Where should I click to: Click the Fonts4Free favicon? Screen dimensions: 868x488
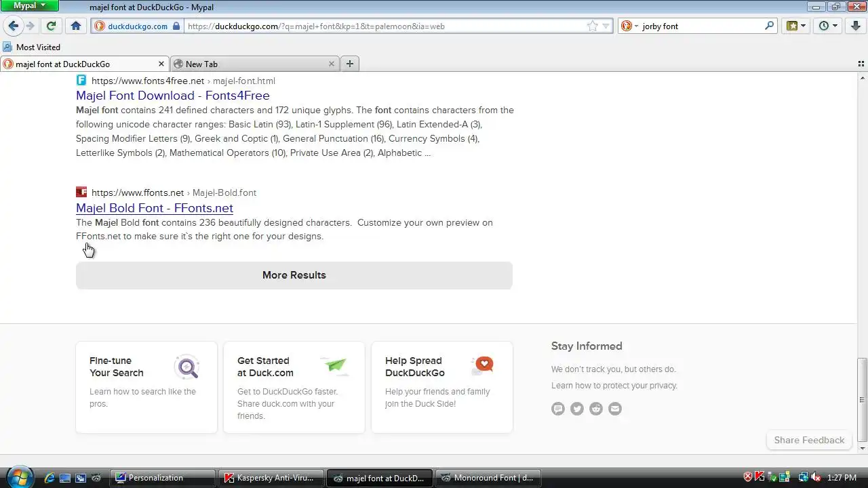tap(81, 80)
